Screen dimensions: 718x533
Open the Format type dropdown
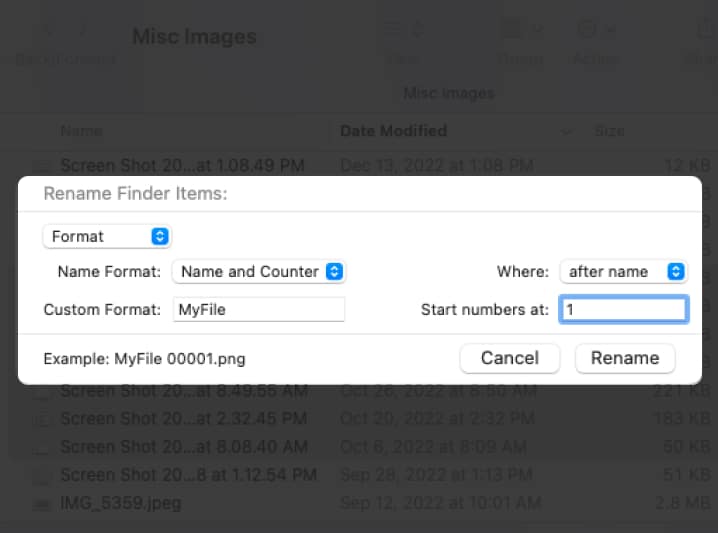107,236
